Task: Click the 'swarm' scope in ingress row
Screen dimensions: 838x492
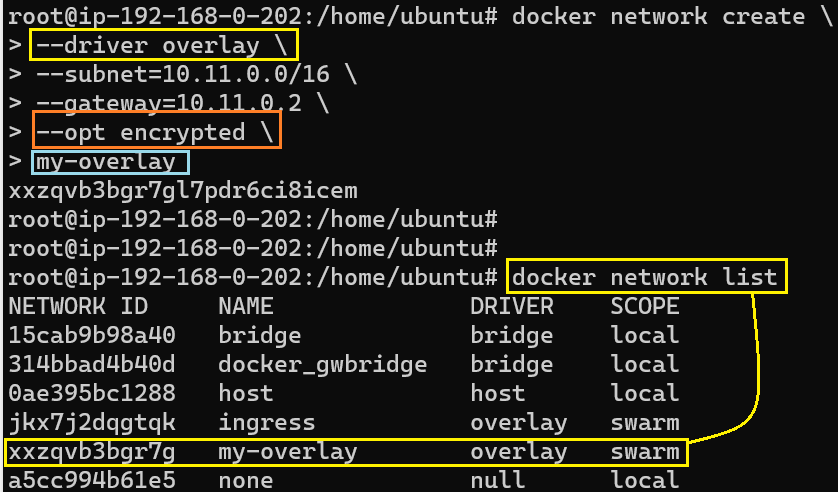Action: click(645, 423)
